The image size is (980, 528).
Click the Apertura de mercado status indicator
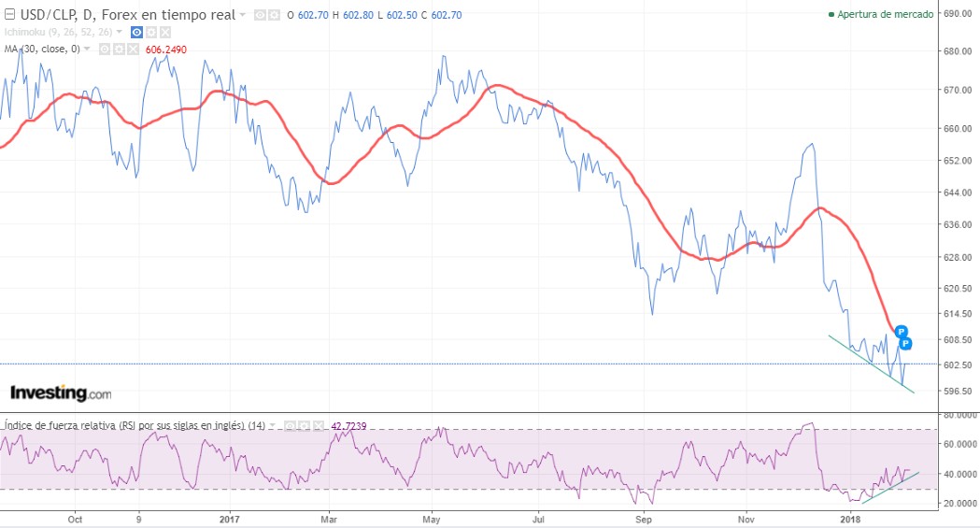click(881, 14)
